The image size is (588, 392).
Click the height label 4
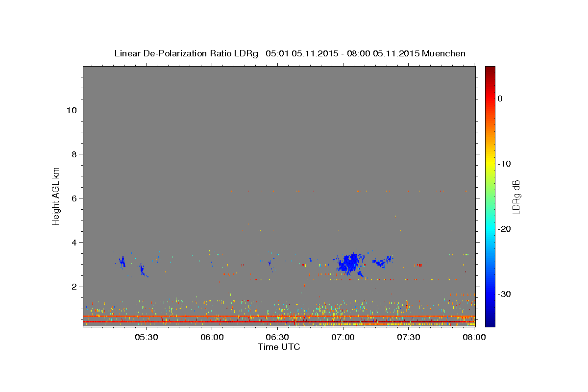[x=74, y=243]
